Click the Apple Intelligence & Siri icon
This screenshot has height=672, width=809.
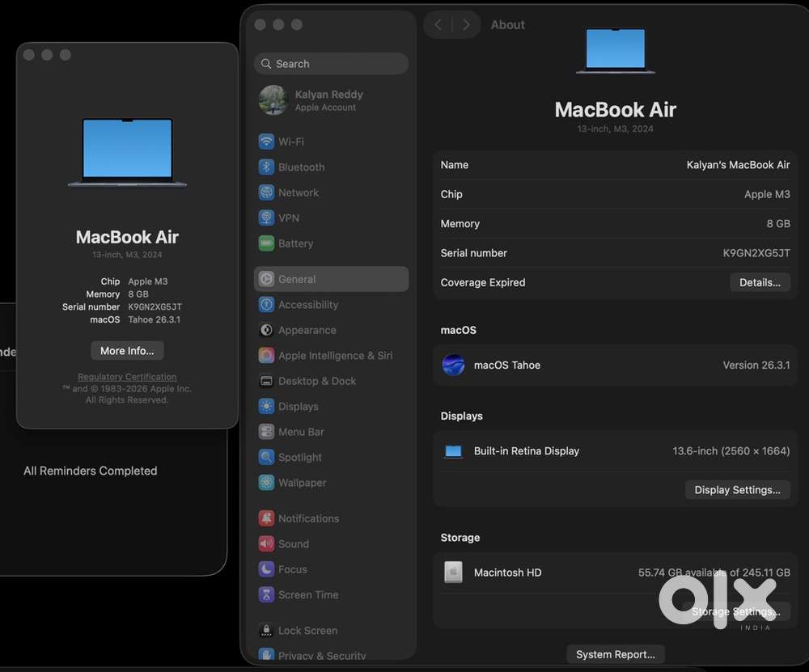tap(266, 356)
